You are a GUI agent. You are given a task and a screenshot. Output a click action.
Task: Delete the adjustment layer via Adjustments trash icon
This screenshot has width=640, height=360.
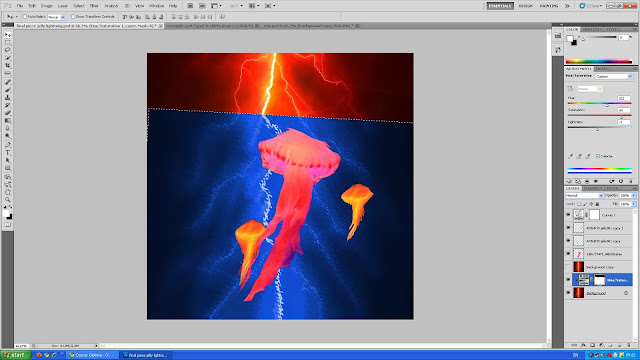631,181
